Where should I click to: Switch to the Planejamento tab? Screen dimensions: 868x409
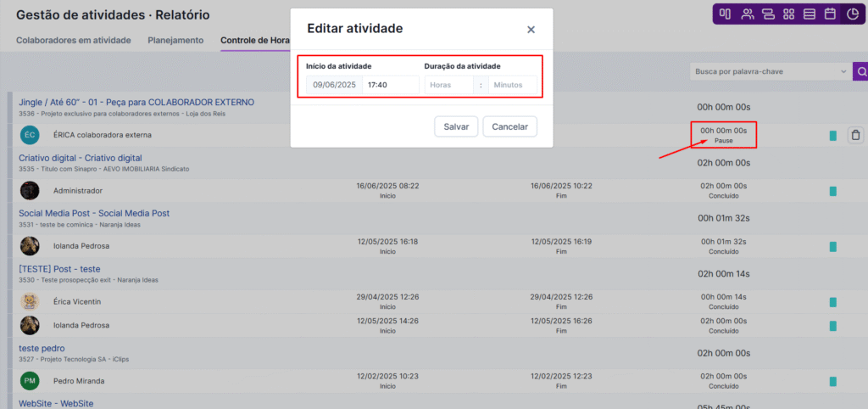click(x=175, y=41)
